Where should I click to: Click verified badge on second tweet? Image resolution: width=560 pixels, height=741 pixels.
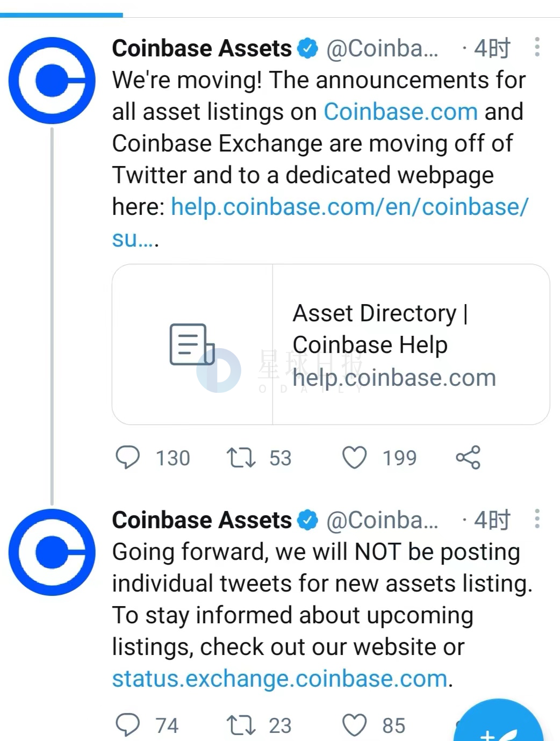pyautogui.click(x=308, y=520)
